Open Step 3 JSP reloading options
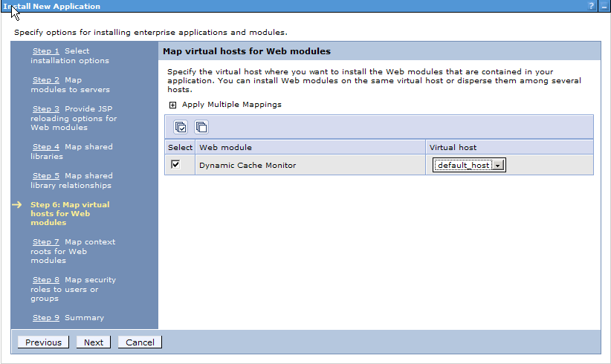The height and width of the screenshot is (364, 611). 46,108
